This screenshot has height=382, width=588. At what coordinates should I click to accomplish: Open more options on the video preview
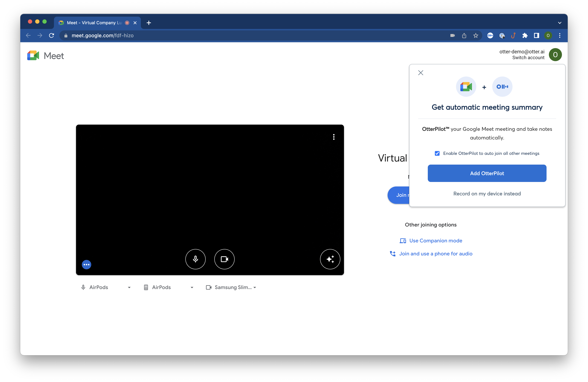(87, 264)
